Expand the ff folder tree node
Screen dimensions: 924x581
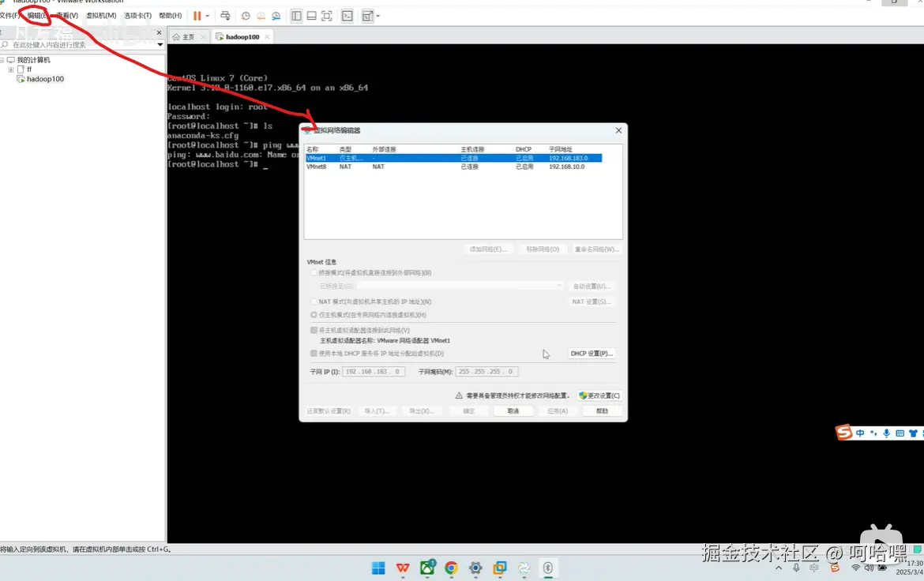10,69
